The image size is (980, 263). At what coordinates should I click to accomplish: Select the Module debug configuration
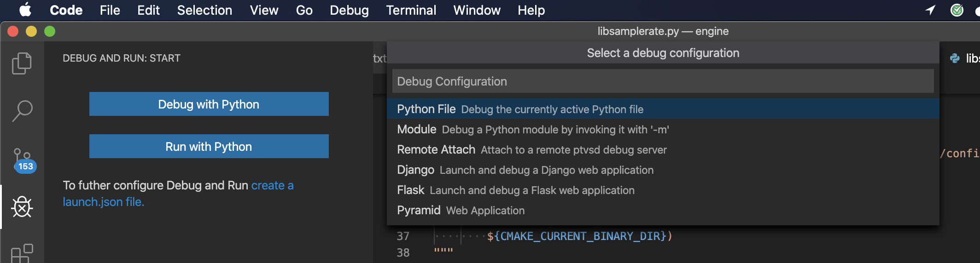(663, 129)
